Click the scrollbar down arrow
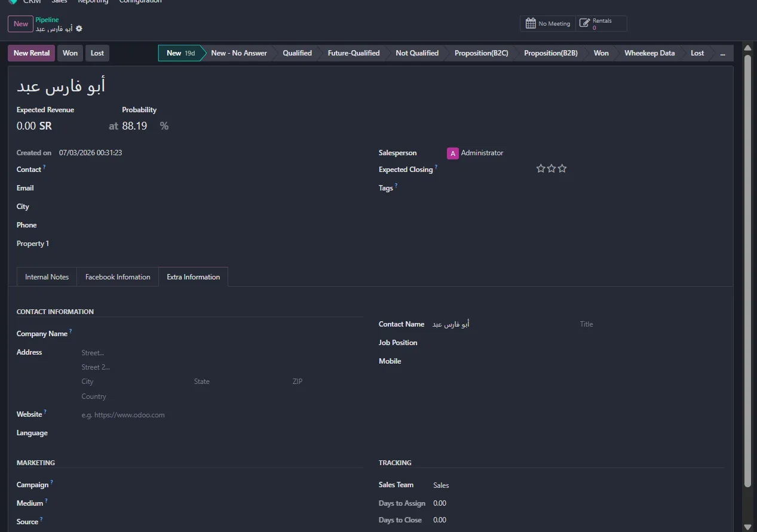This screenshot has width=757, height=532. click(747, 527)
